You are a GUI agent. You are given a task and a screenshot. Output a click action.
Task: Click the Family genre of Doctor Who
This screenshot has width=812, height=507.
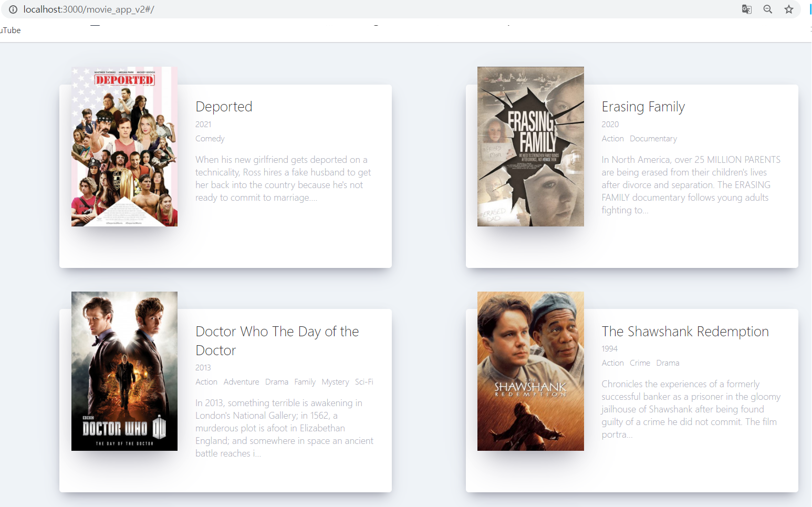click(x=305, y=382)
